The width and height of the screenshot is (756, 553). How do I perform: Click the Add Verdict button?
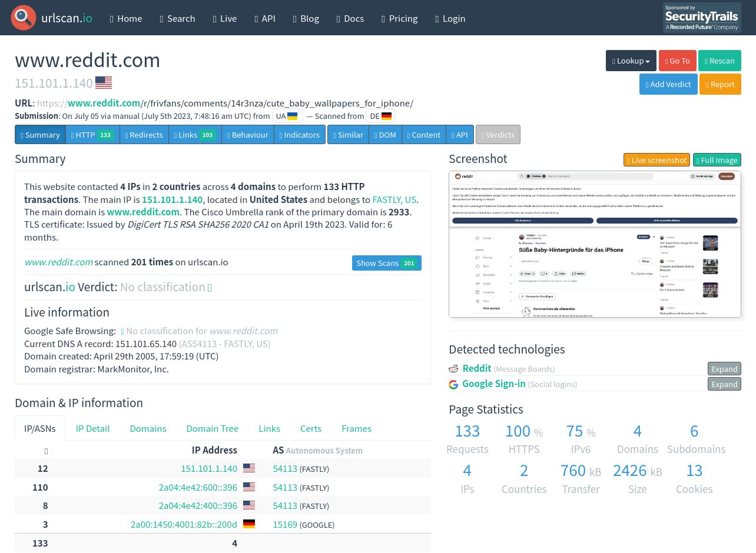(x=668, y=84)
